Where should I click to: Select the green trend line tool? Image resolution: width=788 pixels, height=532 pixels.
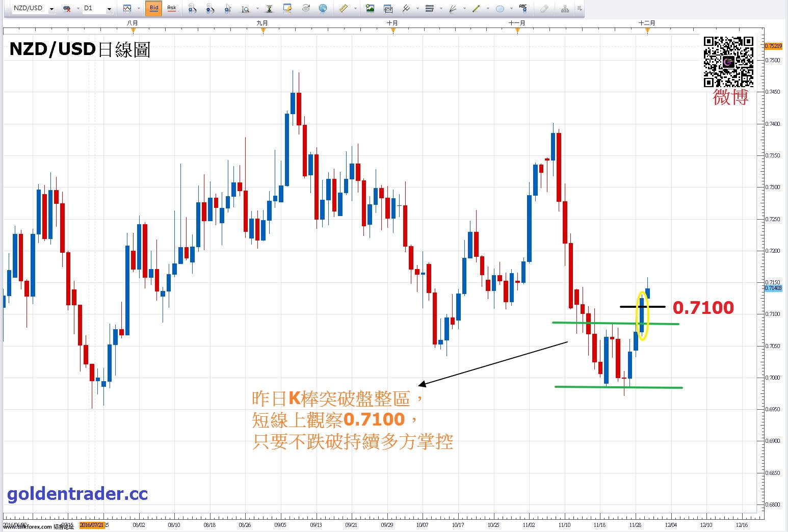(x=476, y=9)
